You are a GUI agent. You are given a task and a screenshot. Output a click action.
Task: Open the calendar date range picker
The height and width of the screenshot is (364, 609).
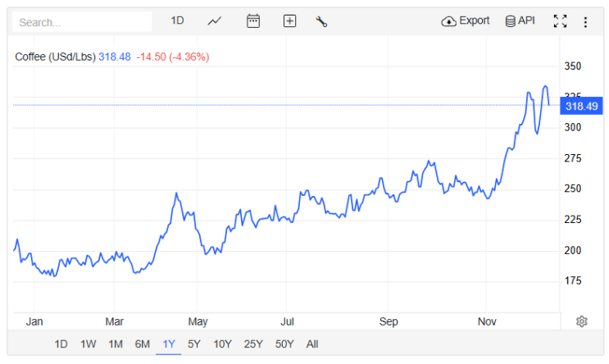click(x=253, y=21)
